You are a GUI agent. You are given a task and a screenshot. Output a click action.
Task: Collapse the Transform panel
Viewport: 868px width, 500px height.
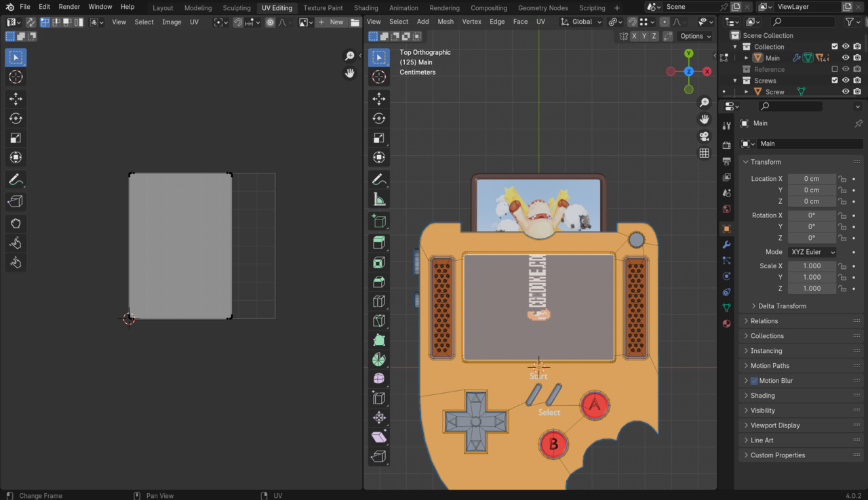point(766,162)
